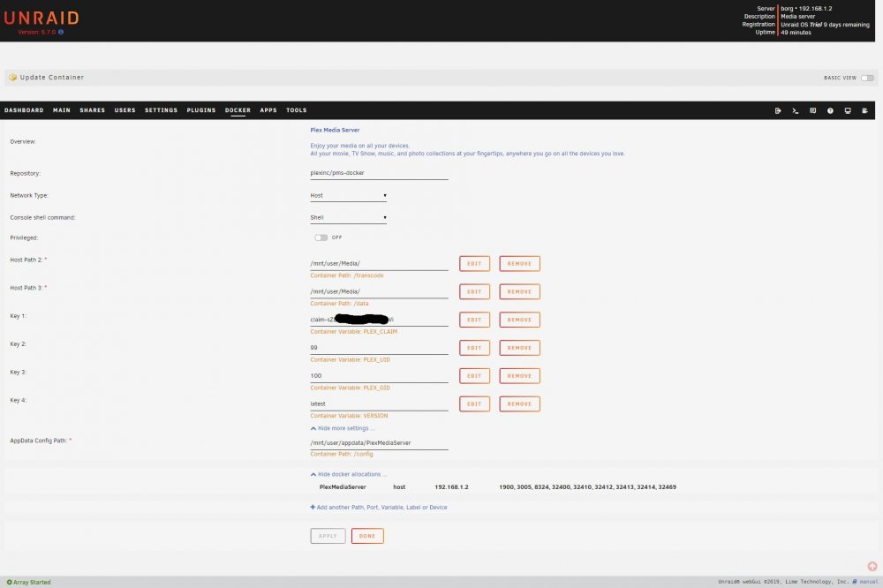Open the Users tab
This screenshot has height=588, width=883.
(125, 110)
